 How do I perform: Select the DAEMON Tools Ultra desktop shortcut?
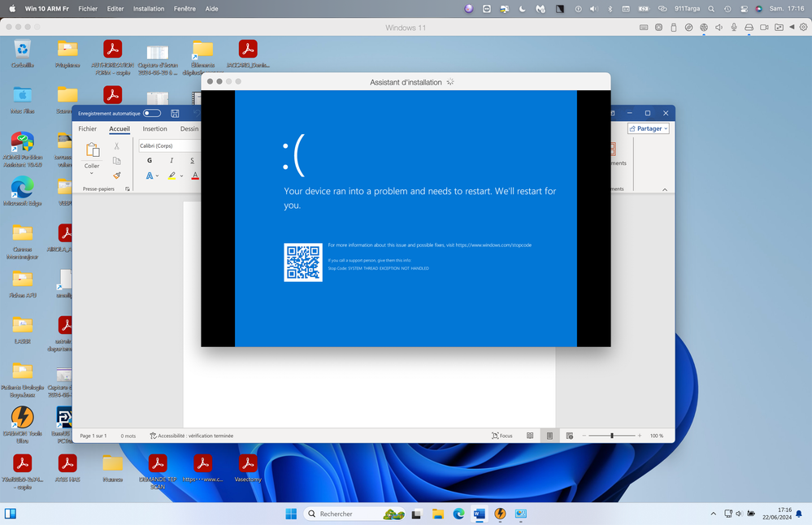click(22, 425)
